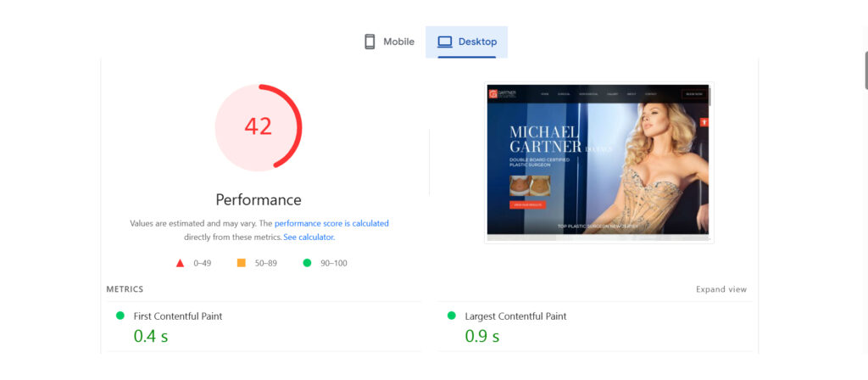Click the Book Now button in the preview
The height and width of the screenshot is (380, 868).
pyautogui.click(x=694, y=93)
